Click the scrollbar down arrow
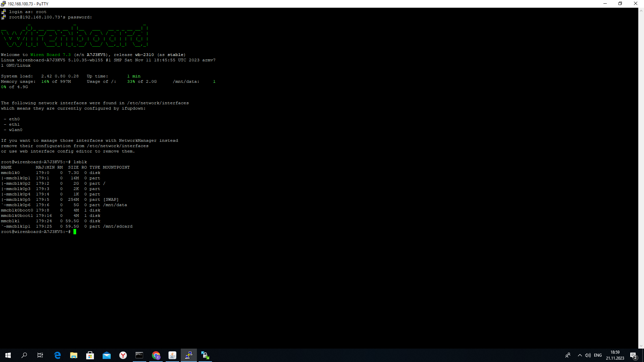644x362 pixels. [641, 346]
